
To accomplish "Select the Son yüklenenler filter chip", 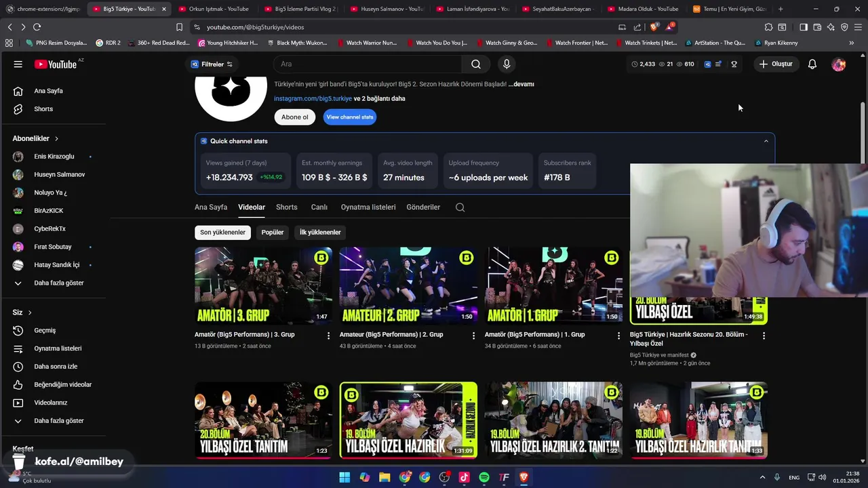I will (222, 232).
